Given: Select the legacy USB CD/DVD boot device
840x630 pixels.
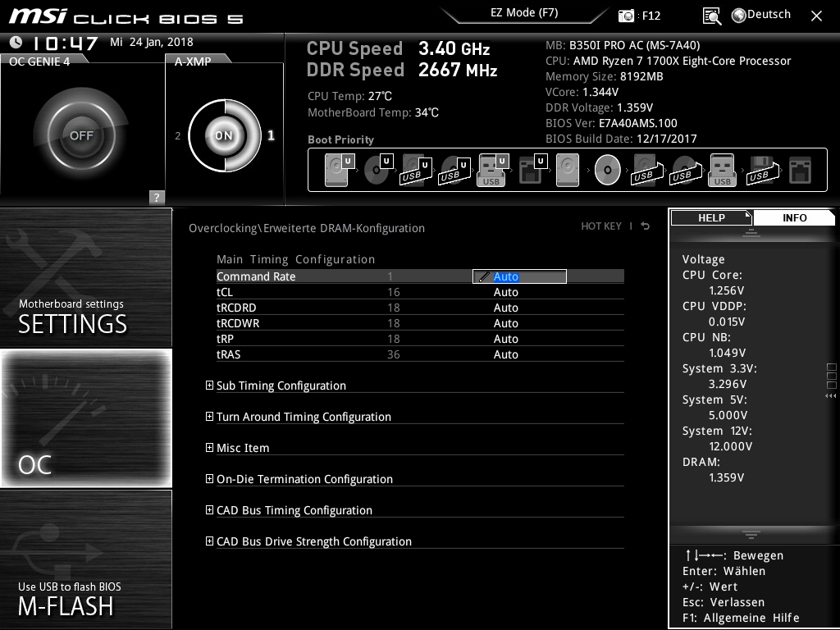Looking at the screenshot, I should [685, 170].
